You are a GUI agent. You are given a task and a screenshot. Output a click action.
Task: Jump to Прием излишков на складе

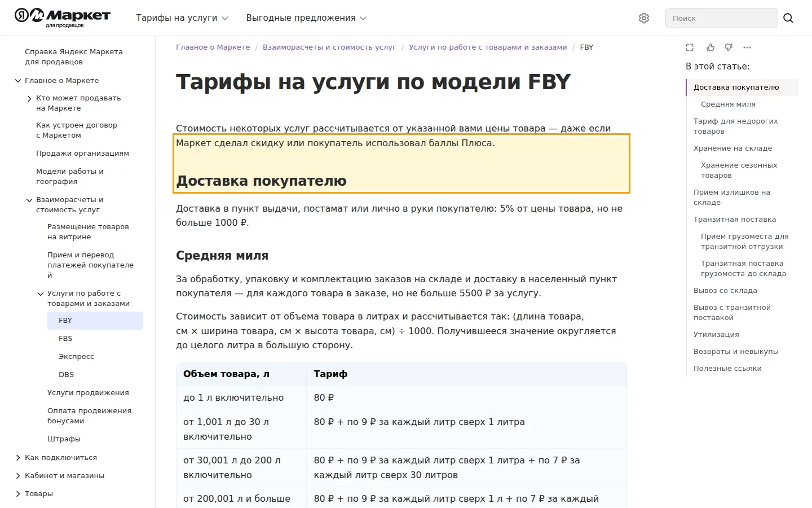(x=732, y=198)
